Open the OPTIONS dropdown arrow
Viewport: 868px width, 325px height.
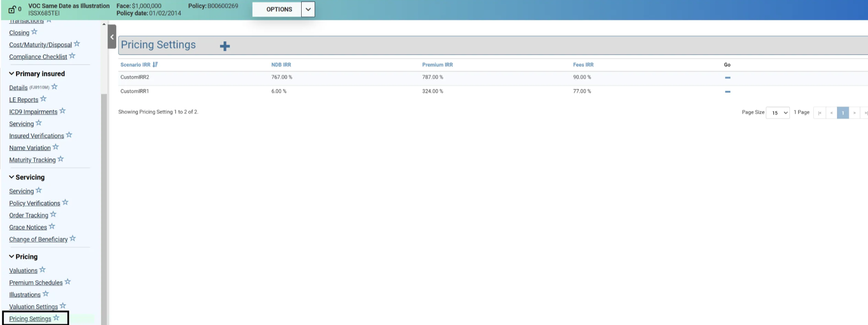point(308,9)
